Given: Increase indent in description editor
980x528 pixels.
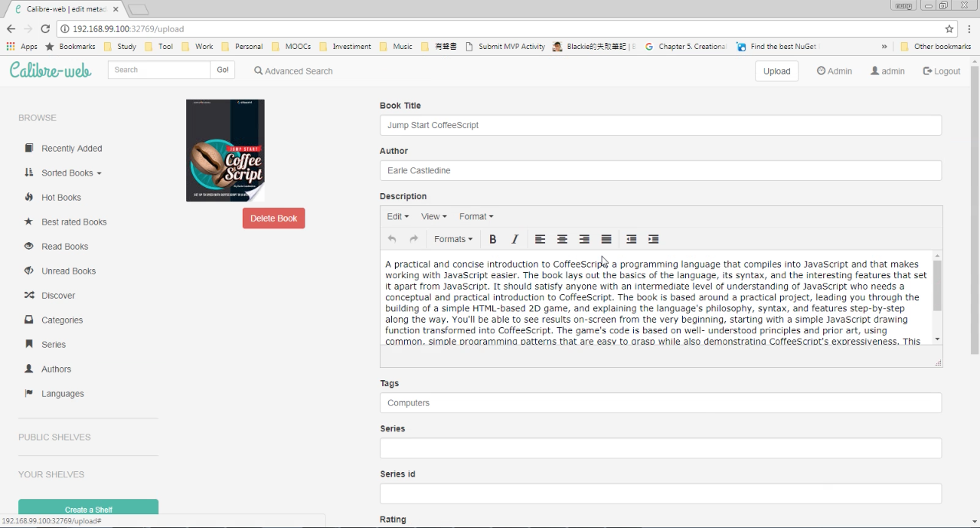Looking at the screenshot, I should coord(653,239).
